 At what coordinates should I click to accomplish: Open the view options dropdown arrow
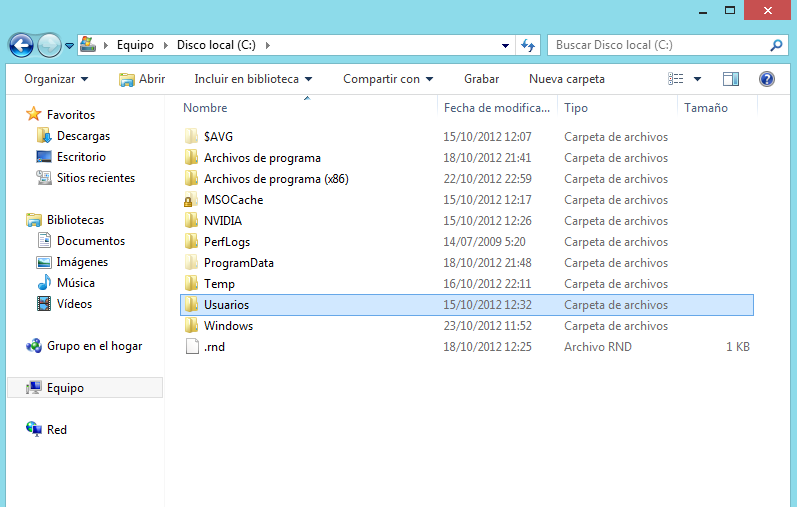[697, 79]
